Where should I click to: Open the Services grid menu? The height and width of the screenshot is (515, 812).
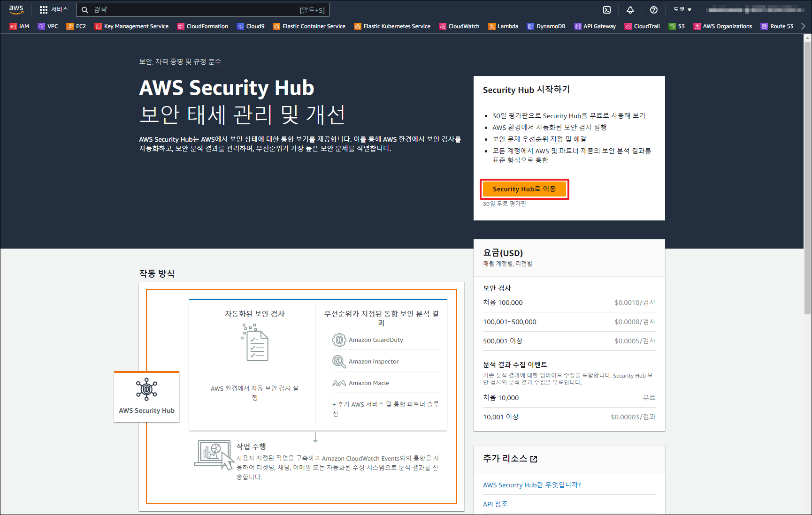click(x=54, y=9)
